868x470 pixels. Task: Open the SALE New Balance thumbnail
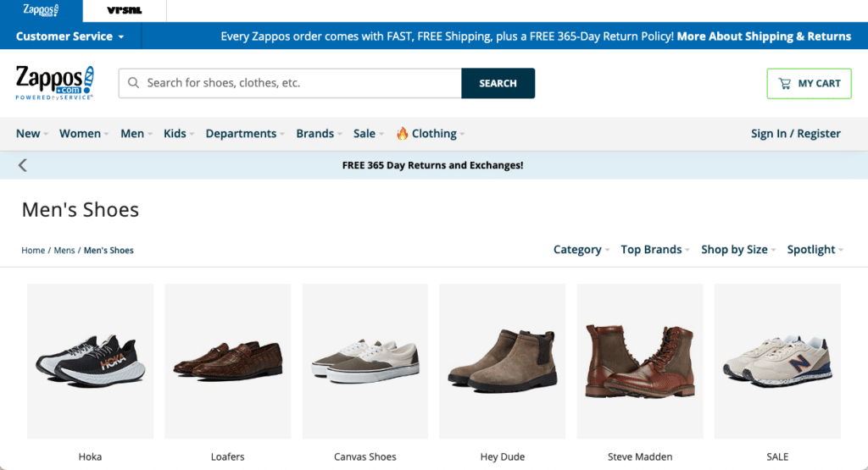777,361
